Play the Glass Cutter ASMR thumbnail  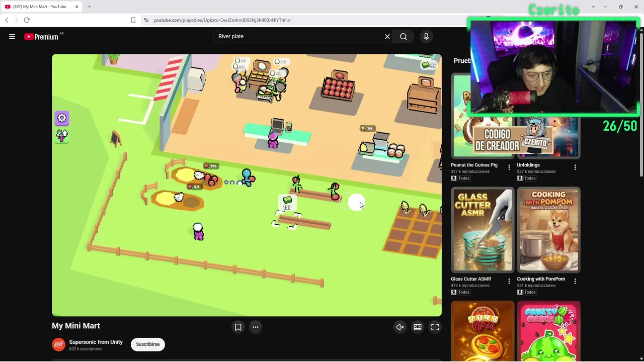tap(482, 230)
